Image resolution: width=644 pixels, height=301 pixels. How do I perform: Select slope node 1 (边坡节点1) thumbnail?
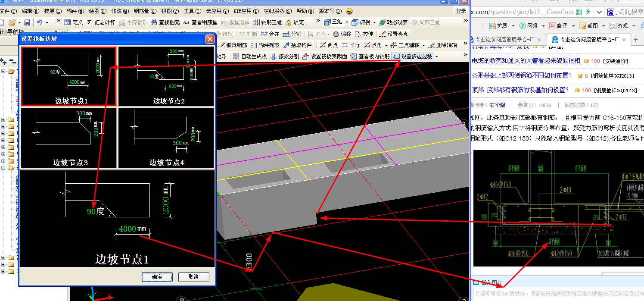pyautogui.click(x=69, y=76)
